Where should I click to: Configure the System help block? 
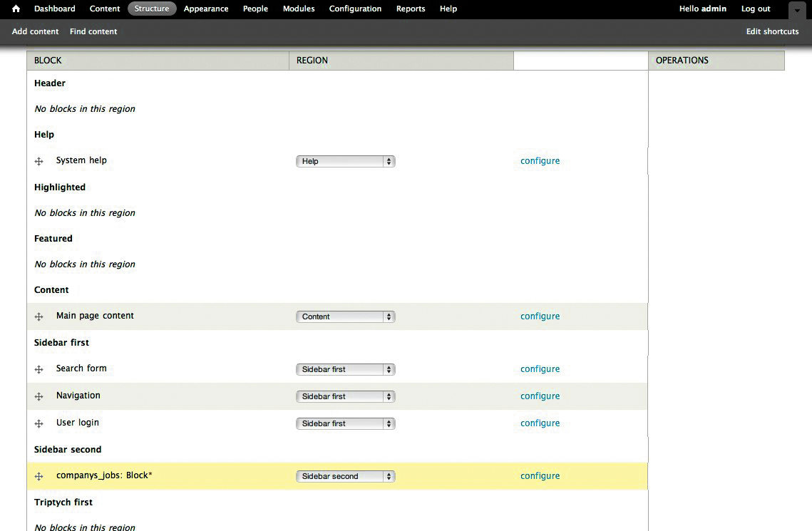click(x=540, y=161)
